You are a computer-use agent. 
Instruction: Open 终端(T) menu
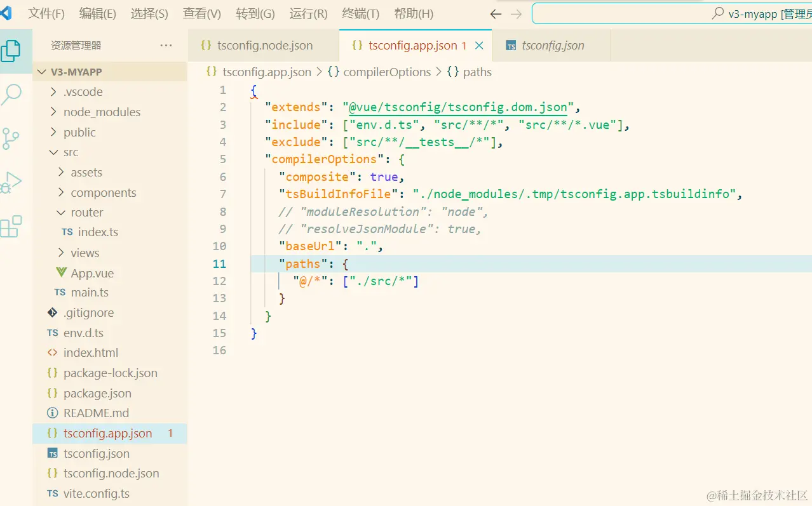coord(361,13)
